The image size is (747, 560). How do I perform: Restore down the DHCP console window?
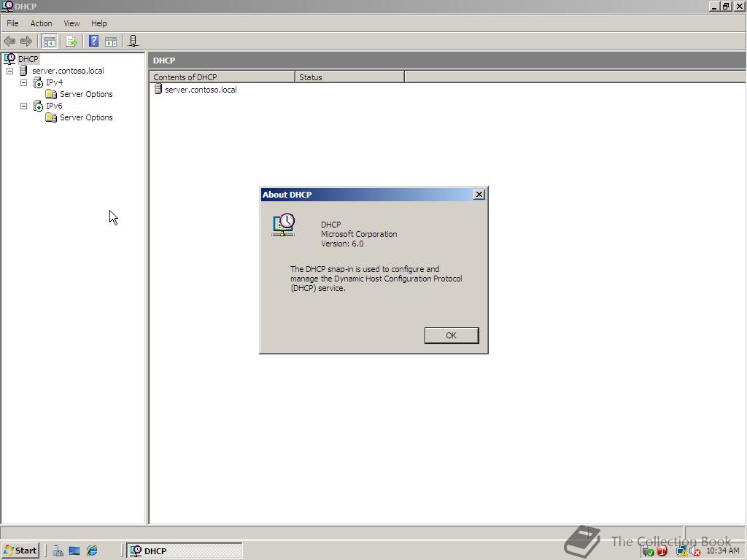point(725,6)
